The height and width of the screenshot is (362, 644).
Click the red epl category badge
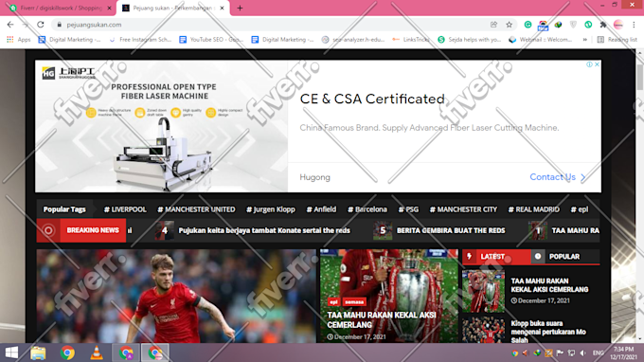[x=333, y=302]
